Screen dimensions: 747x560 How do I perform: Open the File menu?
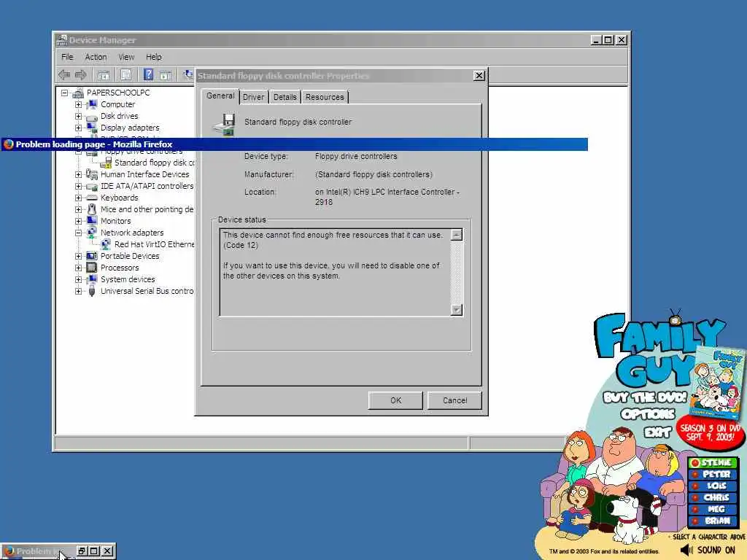pos(67,57)
